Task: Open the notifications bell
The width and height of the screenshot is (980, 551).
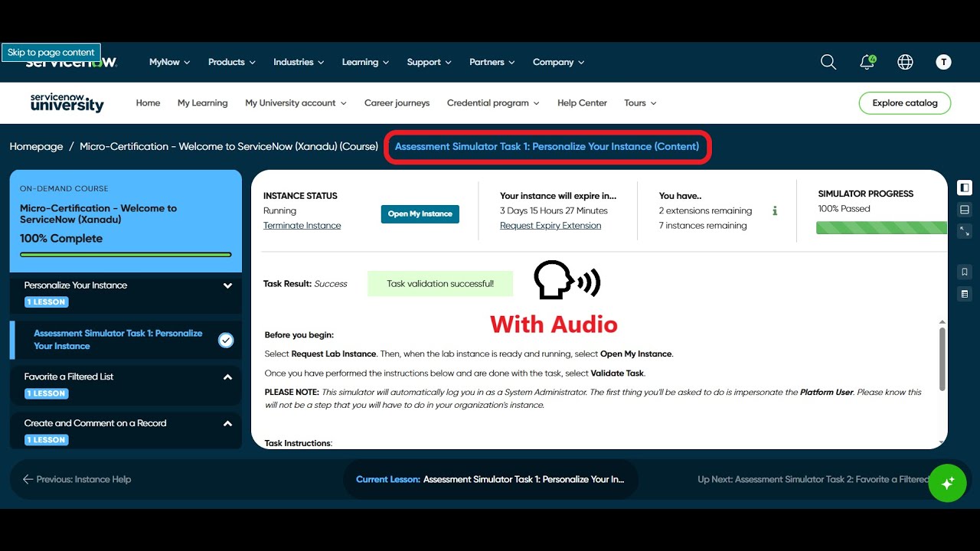Action: (x=867, y=62)
